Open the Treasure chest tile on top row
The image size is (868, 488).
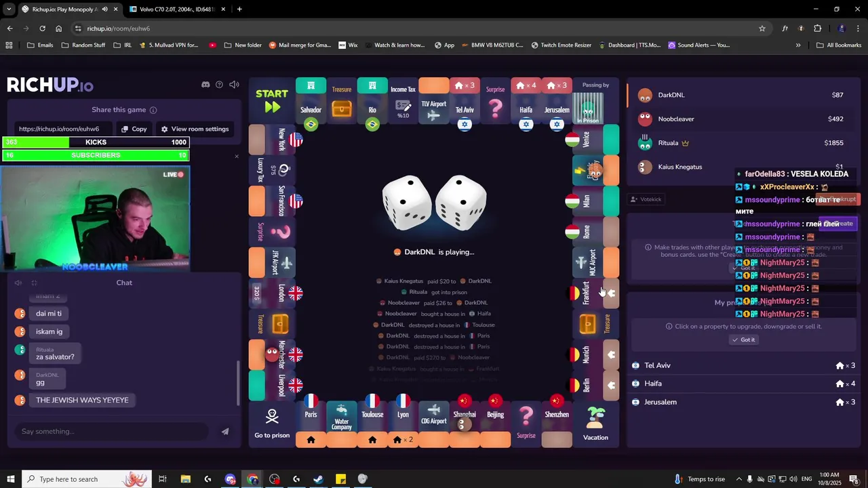[x=342, y=101]
